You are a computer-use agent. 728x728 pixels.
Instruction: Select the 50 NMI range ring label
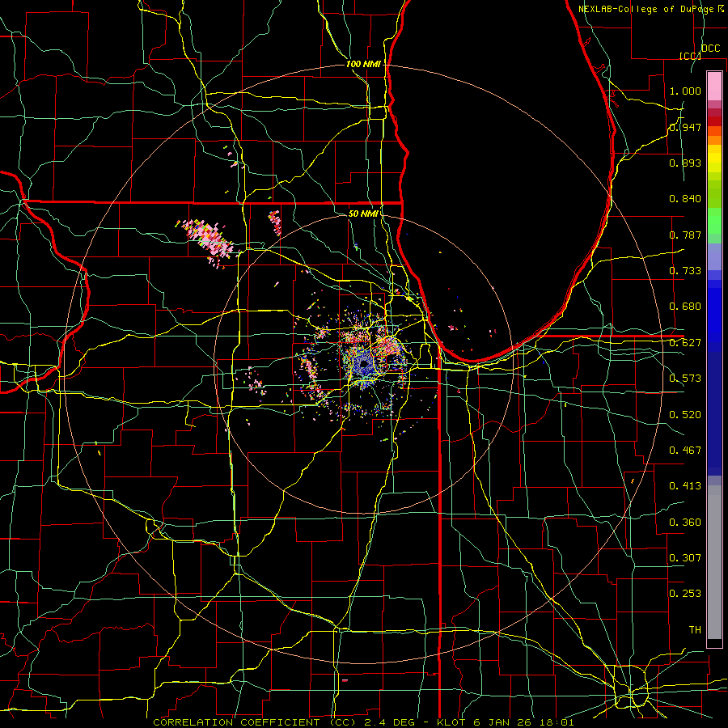[363, 214]
